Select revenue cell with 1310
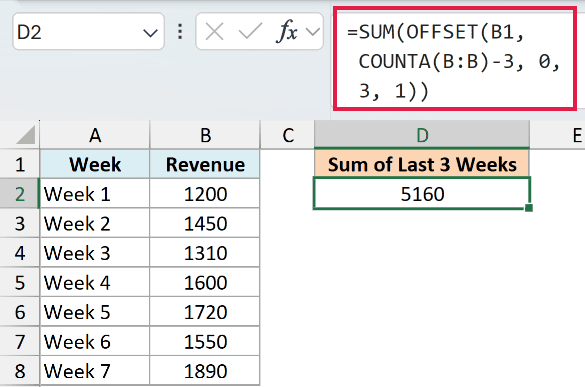 click(205, 252)
